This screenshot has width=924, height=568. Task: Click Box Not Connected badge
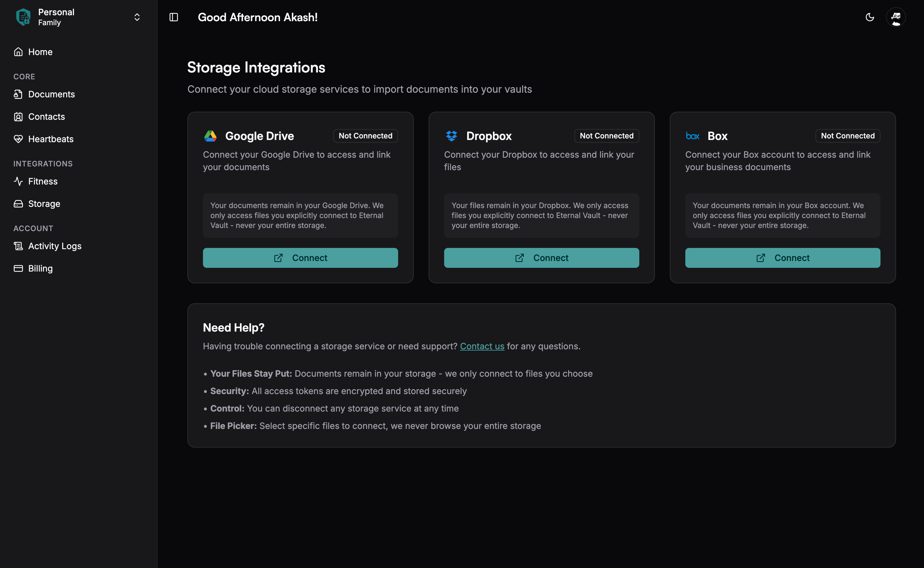click(848, 136)
